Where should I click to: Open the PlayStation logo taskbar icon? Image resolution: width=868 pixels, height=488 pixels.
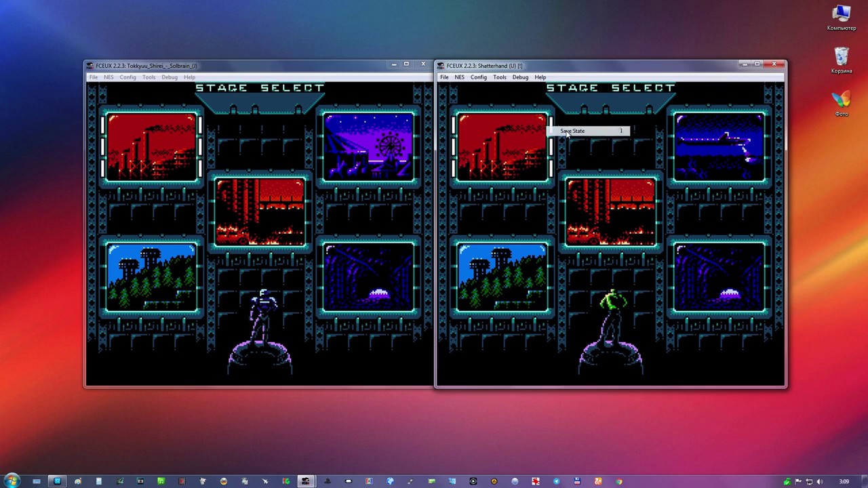[x=327, y=481]
